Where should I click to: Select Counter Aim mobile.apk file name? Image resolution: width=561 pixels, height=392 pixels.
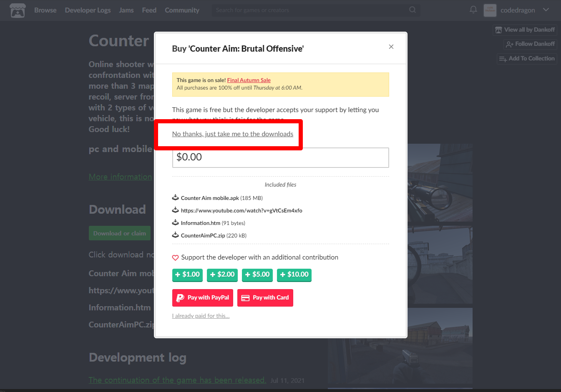(x=210, y=198)
